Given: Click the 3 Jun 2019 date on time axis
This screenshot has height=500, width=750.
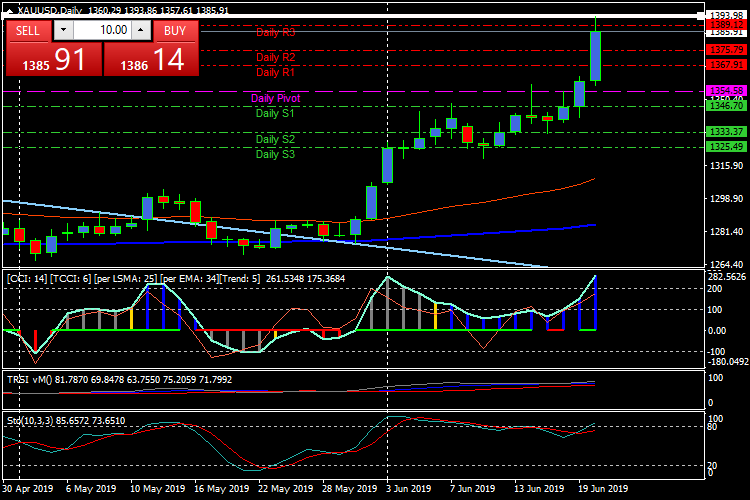Looking at the screenshot, I should pyautogui.click(x=410, y=489).
